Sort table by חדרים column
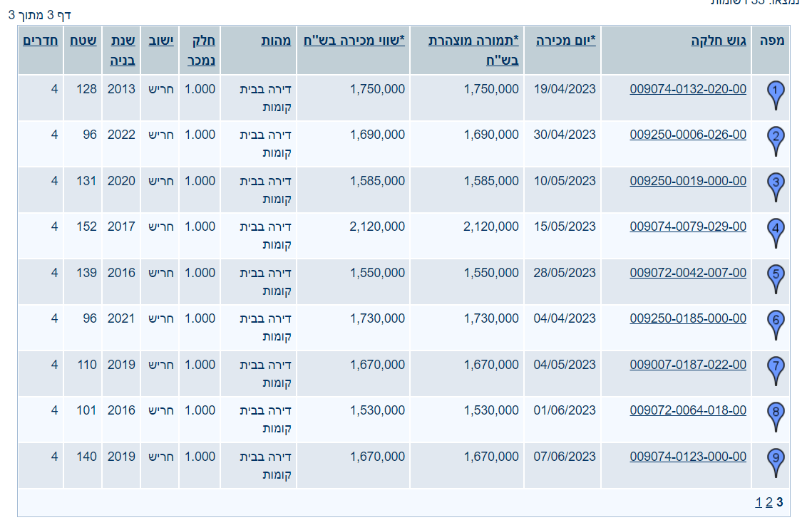812x525 pixels. tap(41, 41)
